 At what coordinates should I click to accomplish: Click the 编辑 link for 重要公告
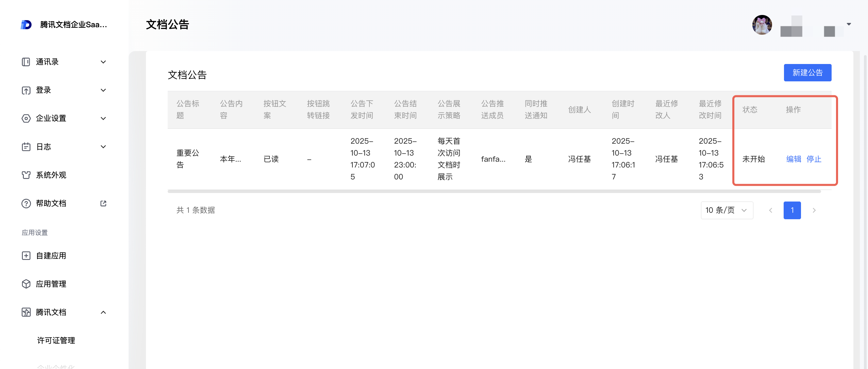[794, 159]
